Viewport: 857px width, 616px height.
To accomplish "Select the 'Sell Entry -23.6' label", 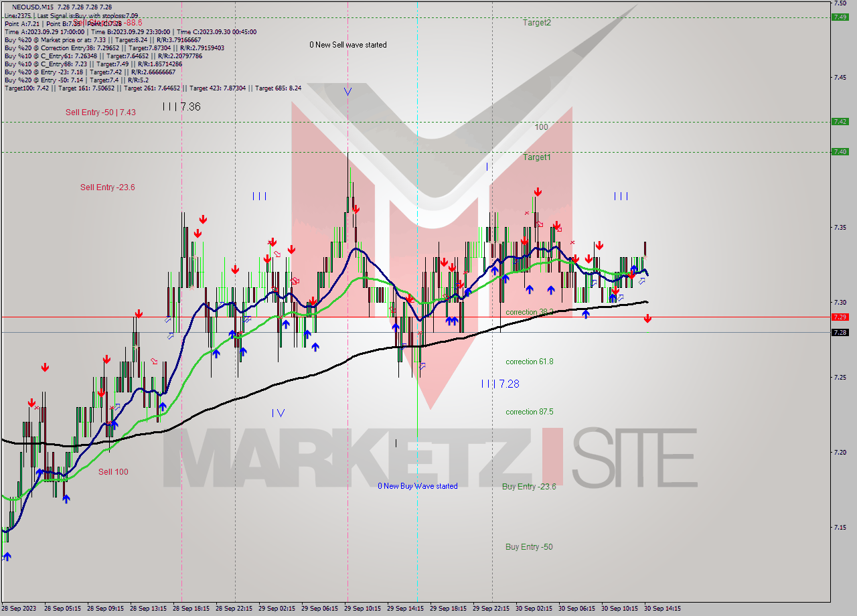I will point(107,187).
